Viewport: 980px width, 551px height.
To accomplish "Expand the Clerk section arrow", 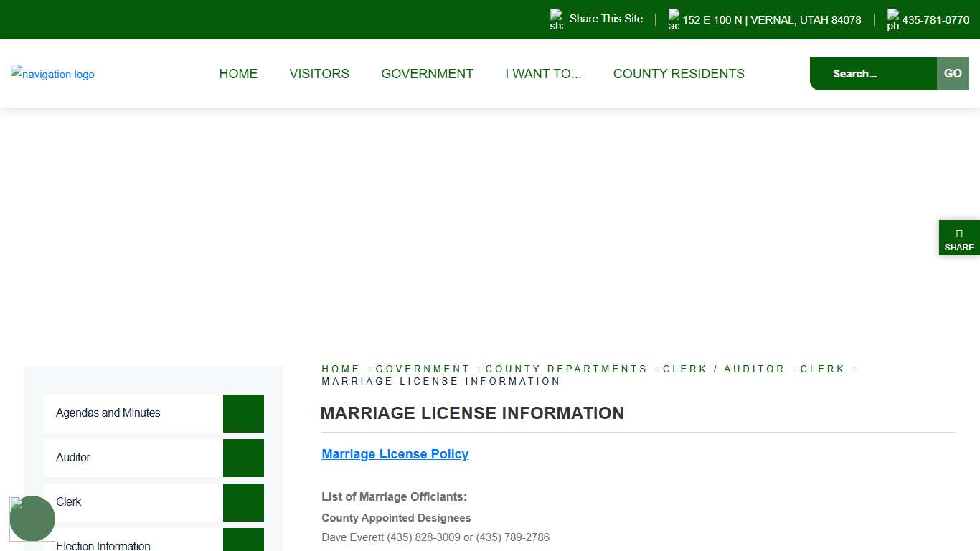I will 243,502.
